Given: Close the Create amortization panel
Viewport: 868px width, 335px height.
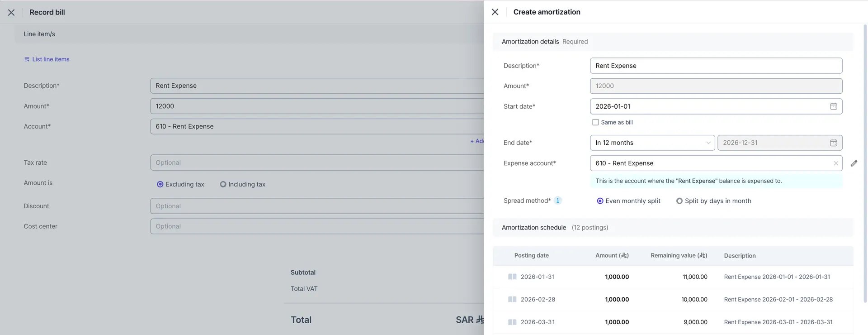Looking at the screenshot, I should (495, 12).
